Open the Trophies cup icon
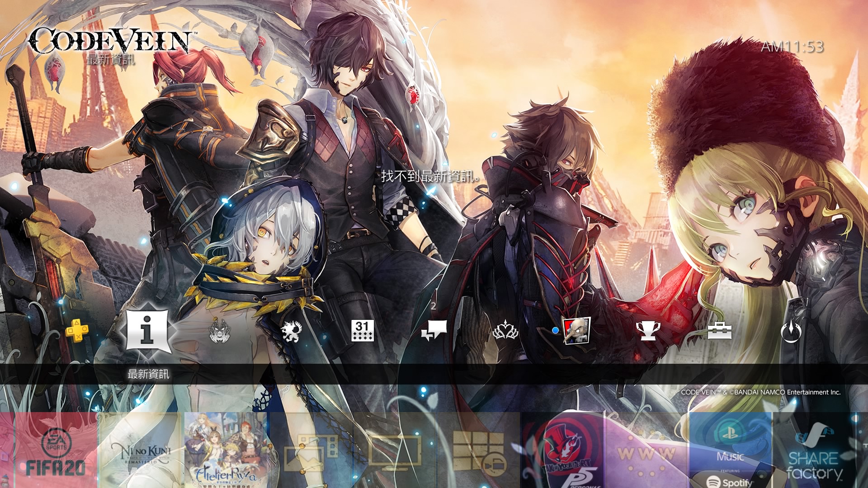This screenshot has height=488, width=868. point(648,331)
